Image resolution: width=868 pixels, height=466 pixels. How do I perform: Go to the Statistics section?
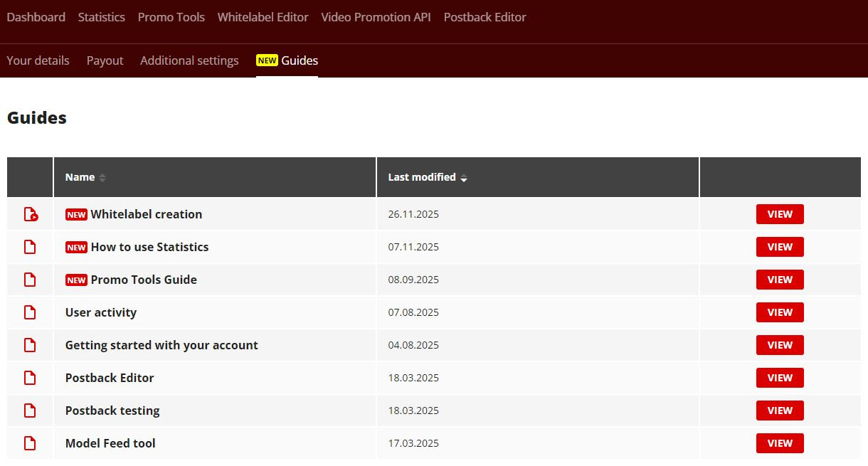tap(101, 17)
